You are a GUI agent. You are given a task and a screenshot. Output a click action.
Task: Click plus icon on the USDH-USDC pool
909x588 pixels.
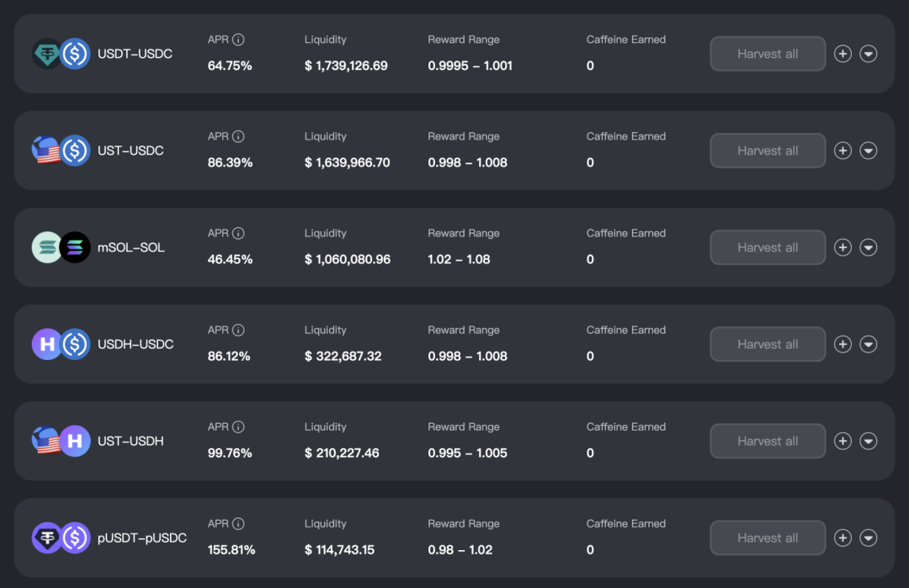[843, 344]
